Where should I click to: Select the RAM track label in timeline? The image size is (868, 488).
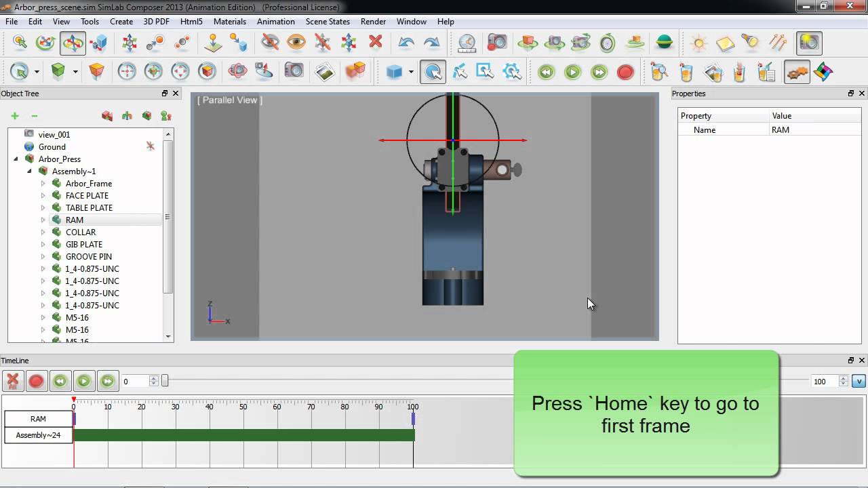click(38, 419)
